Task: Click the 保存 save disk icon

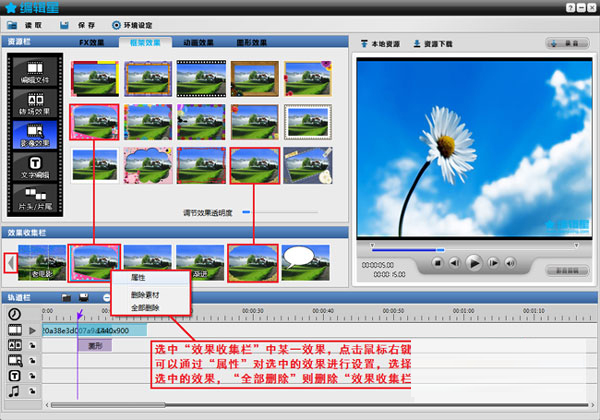Action: [x=64, y=25]
